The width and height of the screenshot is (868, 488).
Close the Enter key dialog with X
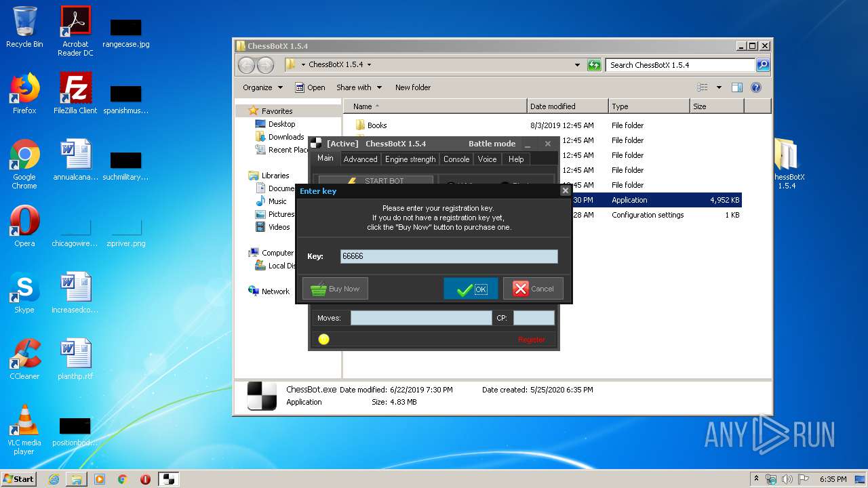(x=565, y=191)
